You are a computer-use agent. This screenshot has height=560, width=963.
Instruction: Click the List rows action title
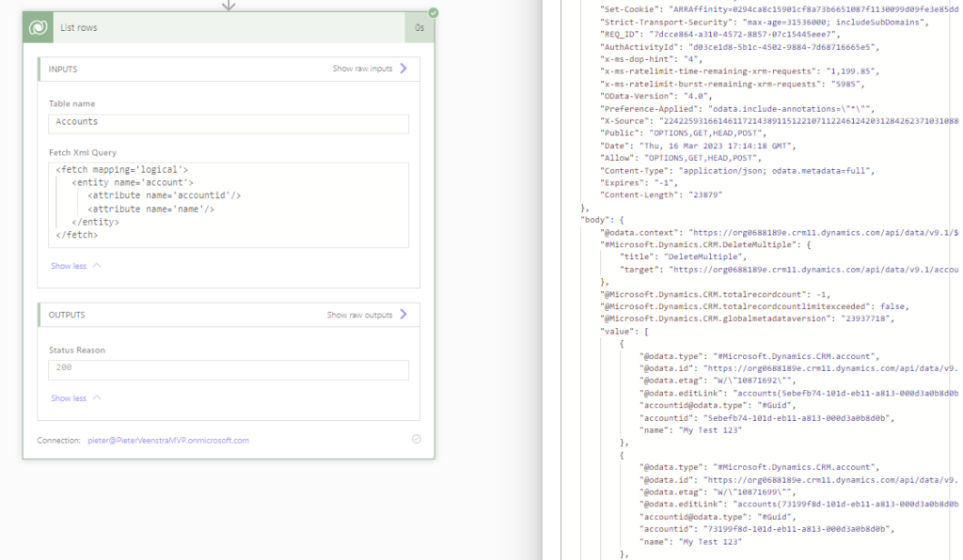pyautogui.click(x=79, y=27)
